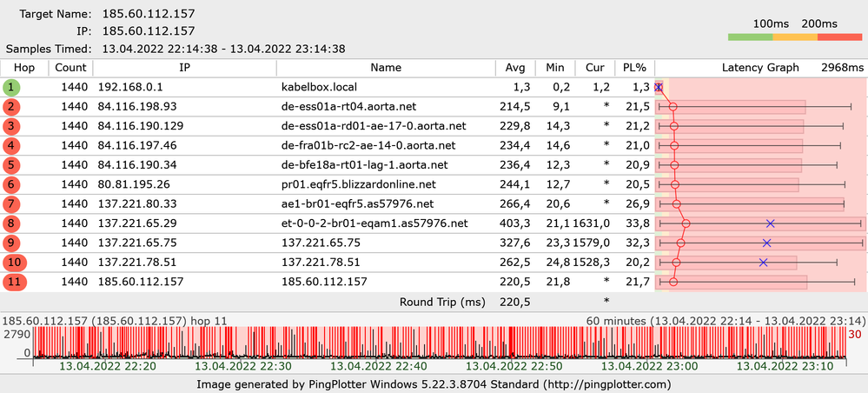The image size is (868, 393).
Task: Click the average value 403,3
Action: (x=517, y=223)
